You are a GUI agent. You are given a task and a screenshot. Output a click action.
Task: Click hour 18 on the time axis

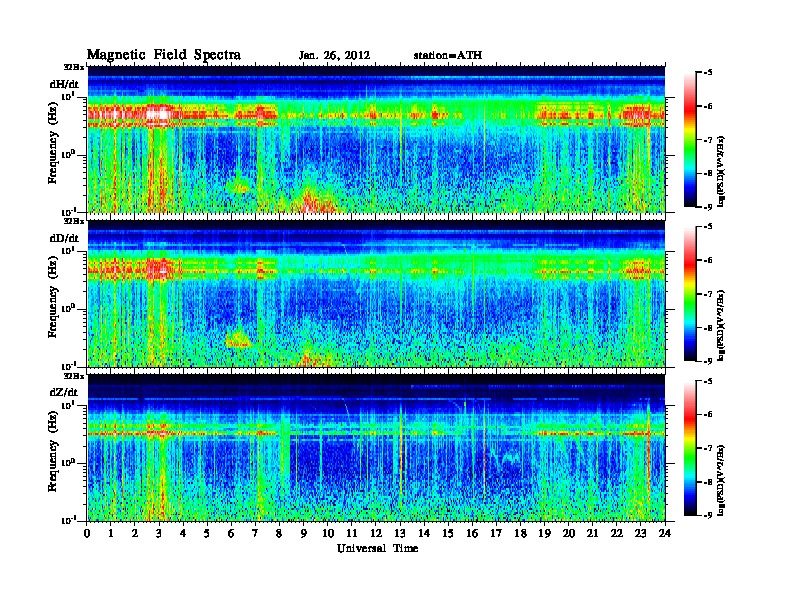tap(520, 534)
